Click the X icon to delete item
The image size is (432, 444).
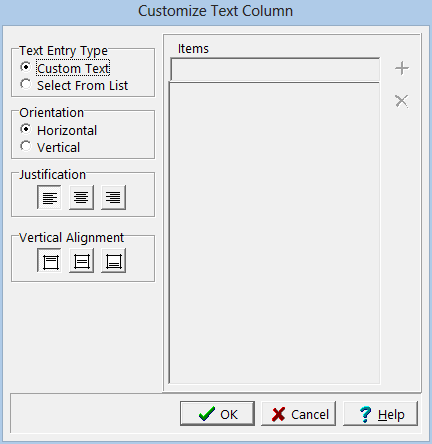pyautogui.click(x=402, y=101)
